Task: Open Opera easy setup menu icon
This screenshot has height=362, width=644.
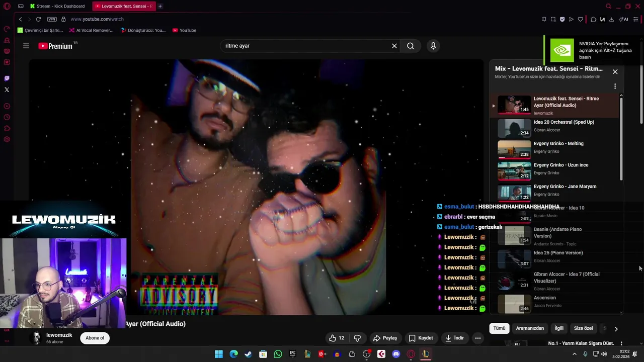Action: pyautogui.click(x=636, y=19)
